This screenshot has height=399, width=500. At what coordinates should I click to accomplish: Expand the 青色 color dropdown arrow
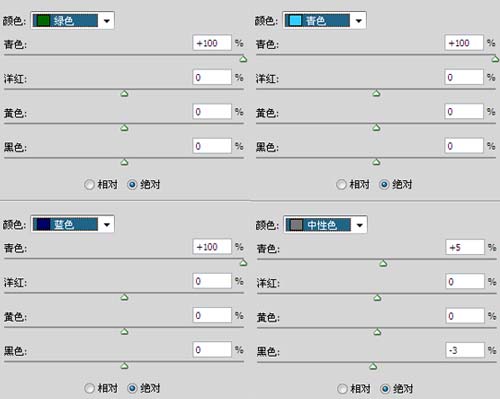pos(359,21)
